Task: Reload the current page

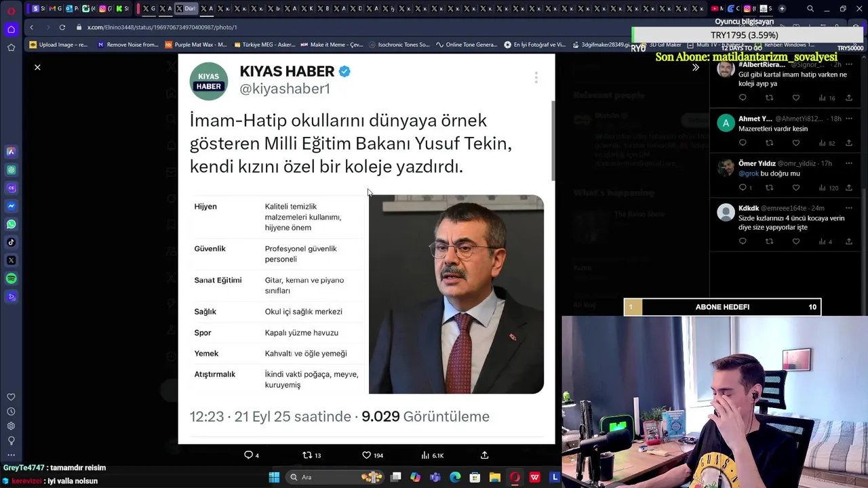Action: (x=62, y=27)
